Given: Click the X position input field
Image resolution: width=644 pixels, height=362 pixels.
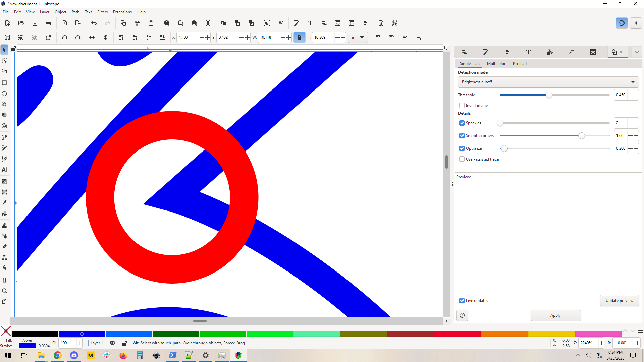Looking at the screenshot, I should pos(188,37).
